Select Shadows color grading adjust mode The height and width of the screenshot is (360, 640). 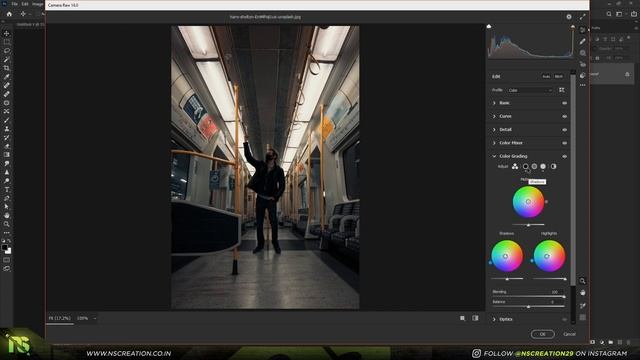click(526, 167)
